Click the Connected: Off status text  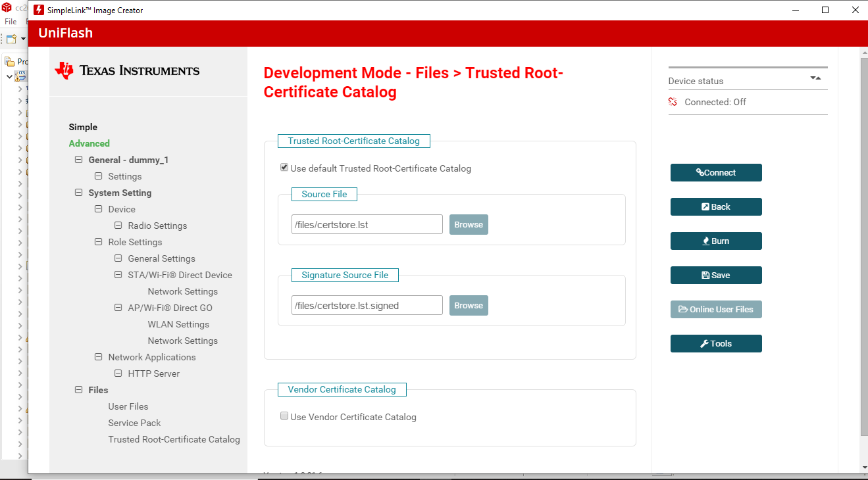coord(715,102)
